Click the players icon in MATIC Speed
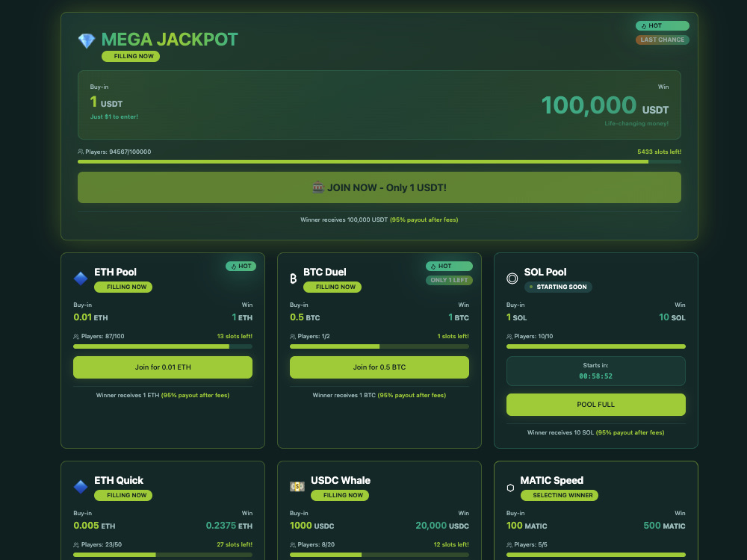 tap(509, 545)
